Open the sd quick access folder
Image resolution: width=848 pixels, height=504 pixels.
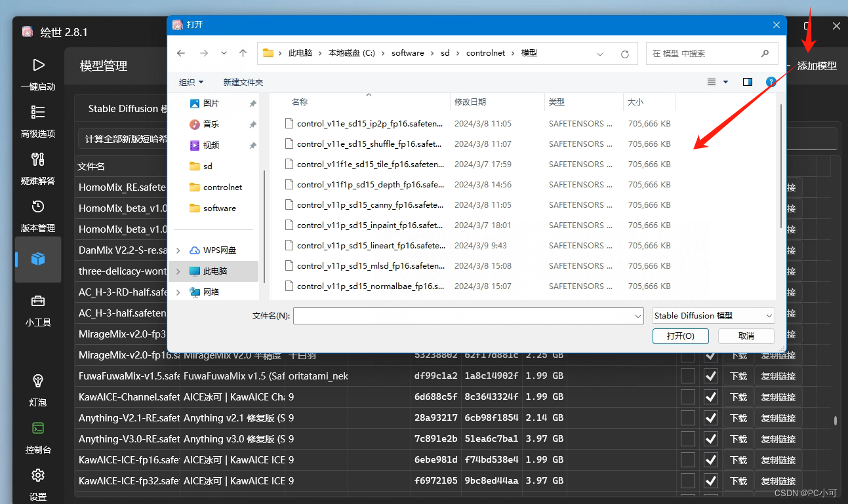[201, 166]
